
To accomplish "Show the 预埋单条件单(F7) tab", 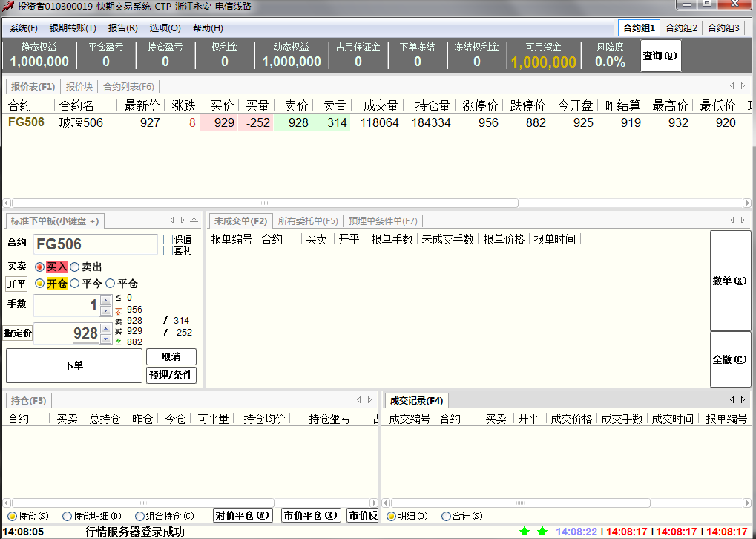I will (383, 221).
